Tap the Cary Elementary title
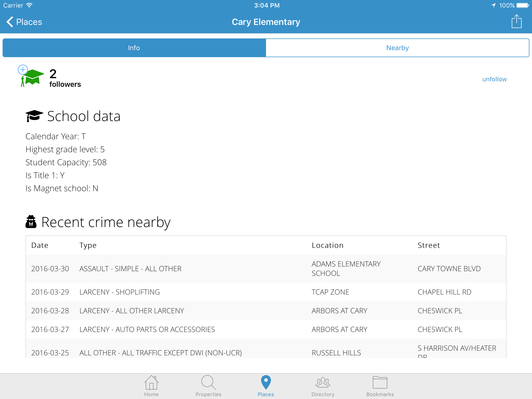Viewport: 532px width, 399px height. pos(266,22)
